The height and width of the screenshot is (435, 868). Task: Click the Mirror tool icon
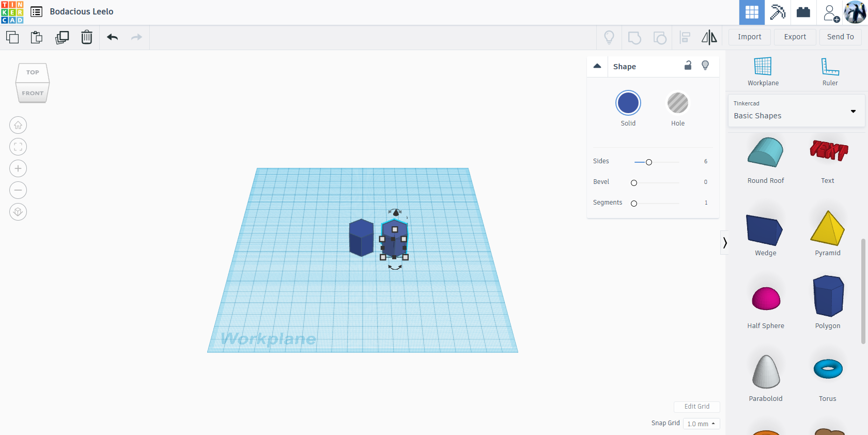pos(709,37)
